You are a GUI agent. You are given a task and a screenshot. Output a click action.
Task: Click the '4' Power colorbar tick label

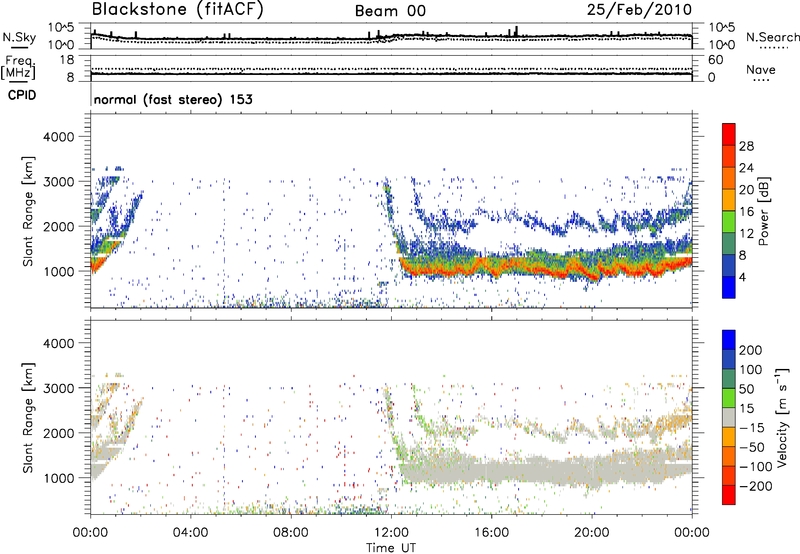tap(743, 277)
